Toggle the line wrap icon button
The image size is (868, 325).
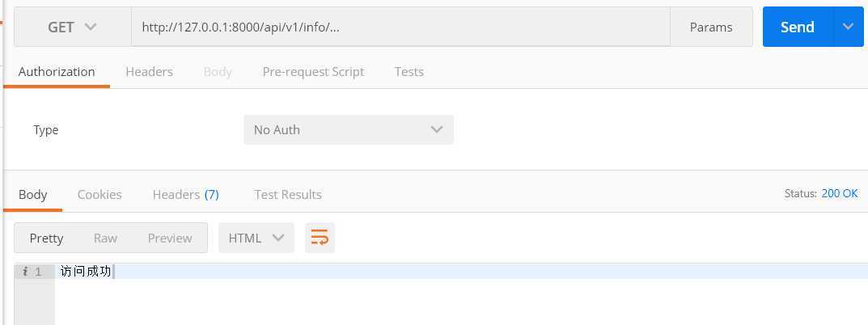[x=320, y=238]
